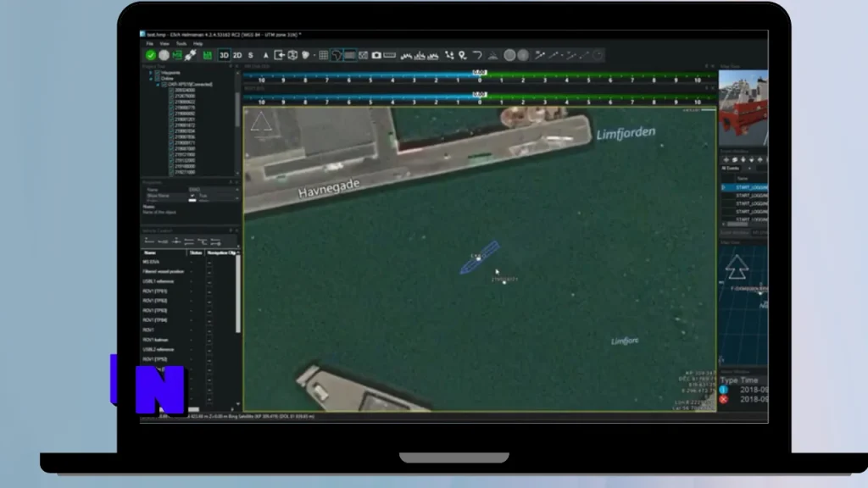Select the ruler measure tool icon
Viewport: 868px width, 488px height.
(x=390, y=55)
